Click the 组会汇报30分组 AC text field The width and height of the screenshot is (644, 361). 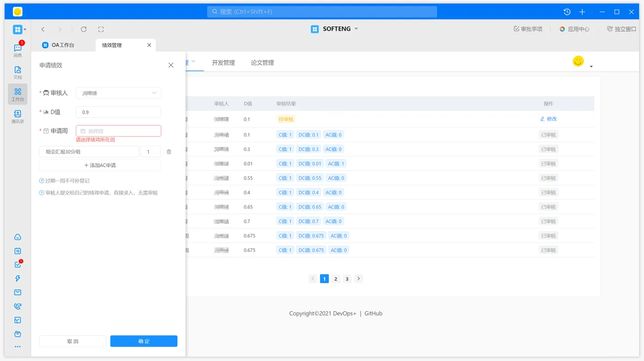[89, 151]
